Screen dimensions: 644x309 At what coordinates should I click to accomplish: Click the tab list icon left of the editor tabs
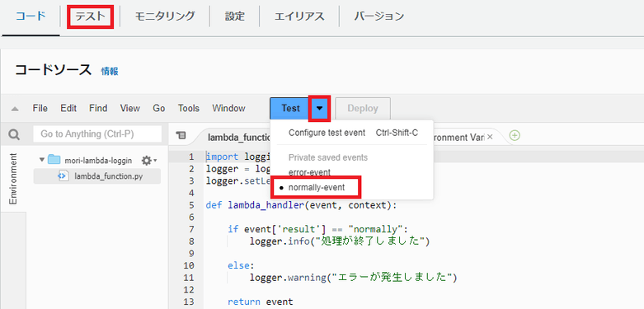[x=181, y=135]
